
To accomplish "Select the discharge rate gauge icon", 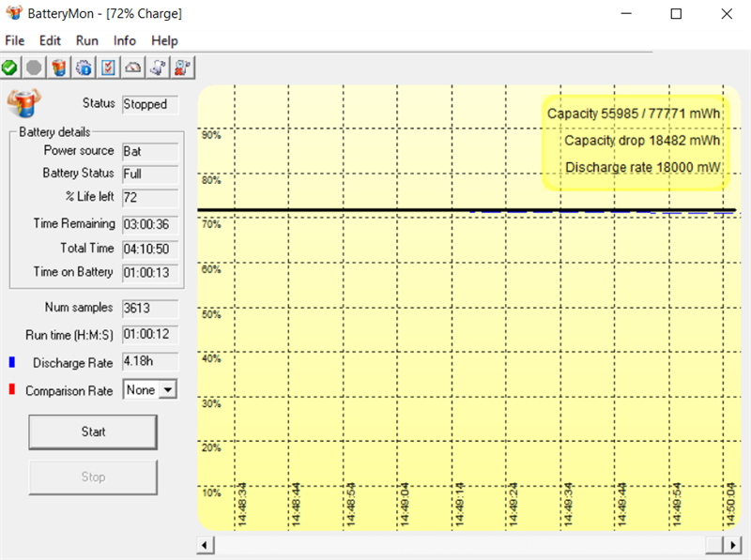I will pos(132,67).
